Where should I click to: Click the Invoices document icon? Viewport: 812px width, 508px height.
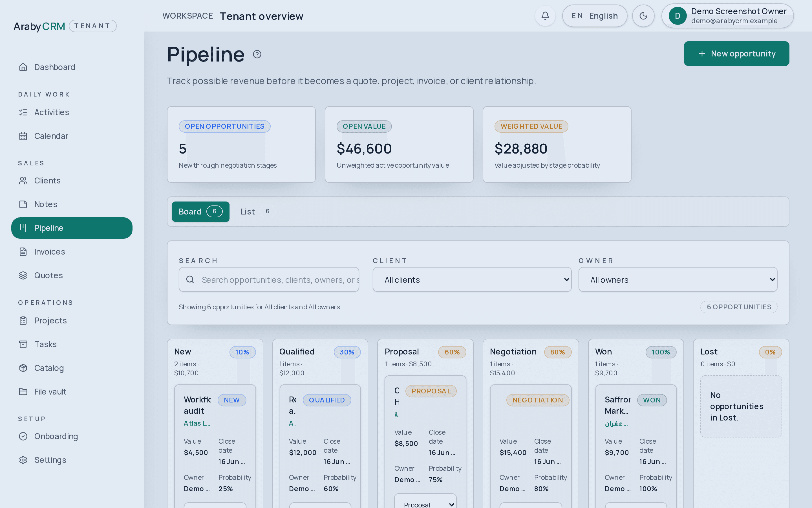(x=23, y=252)
